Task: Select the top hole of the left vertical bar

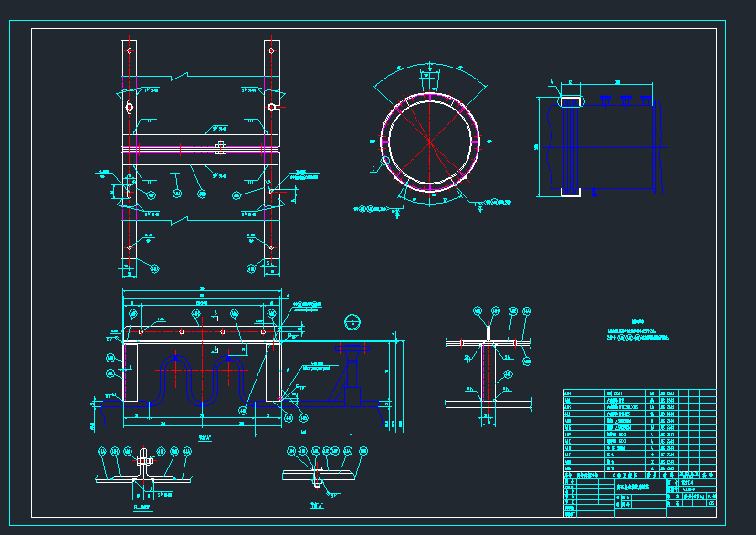Action: pos(130,50)
